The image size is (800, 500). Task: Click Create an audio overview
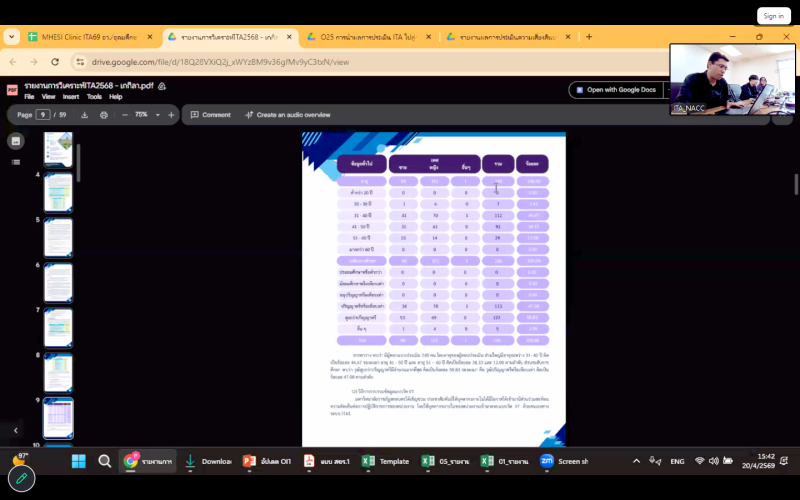click(x=287, y=115)
